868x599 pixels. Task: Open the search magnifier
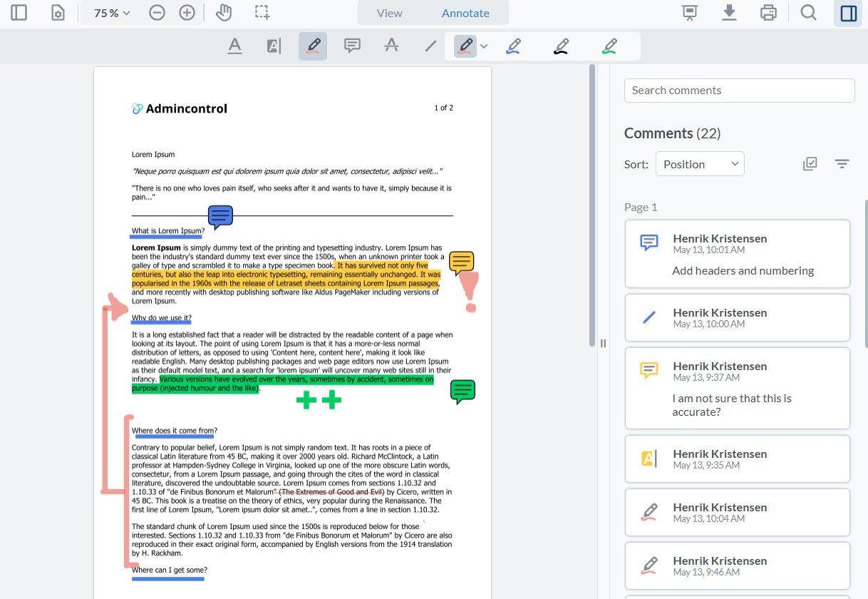pyautogui.click(x=808, y=13)
